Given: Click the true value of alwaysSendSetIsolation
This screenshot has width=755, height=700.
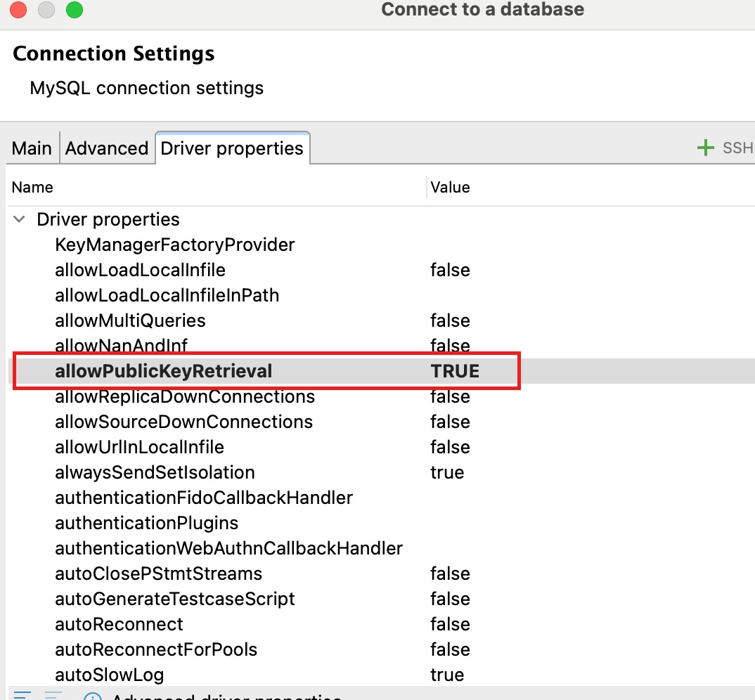Looking at the screenshot, I should click(x=447, y=472).
